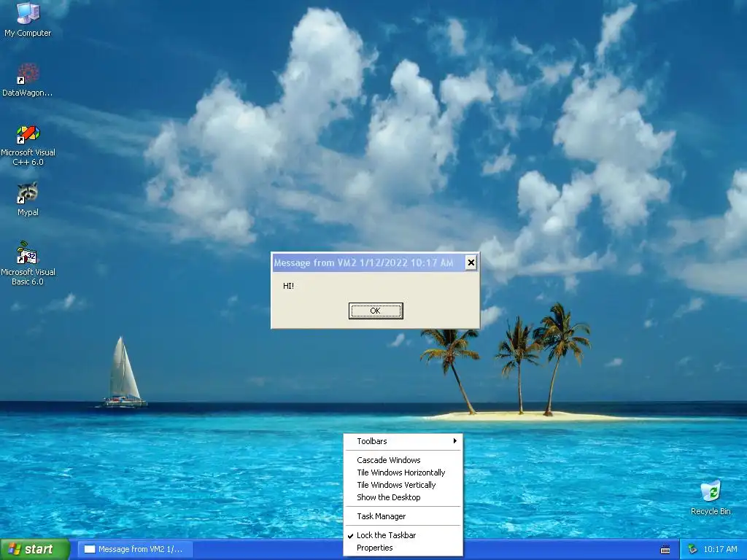Screen dimensions: 747x560
Task: Click OK in the message dialog
Action: click(376, 311)
